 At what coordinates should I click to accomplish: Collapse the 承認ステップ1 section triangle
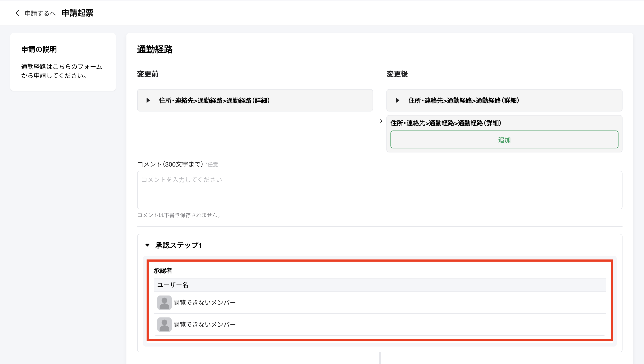tap(147, 245)
